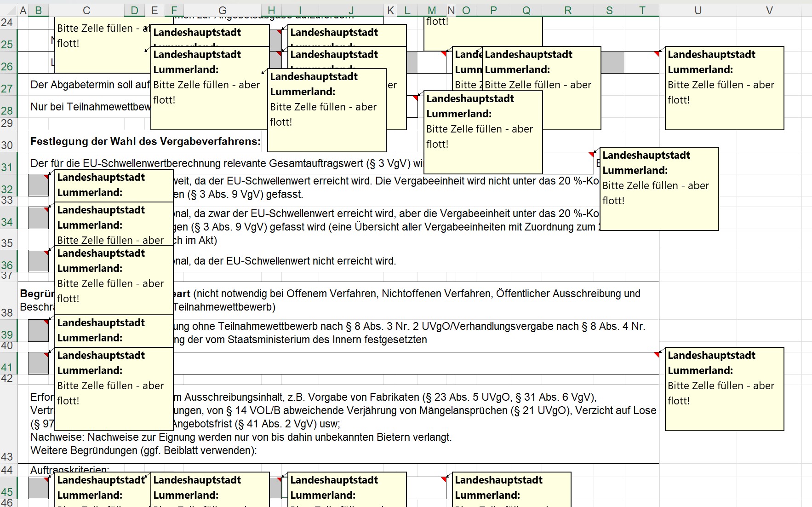Select the column U header
812x507 pixels.
[x=698, y=10]
